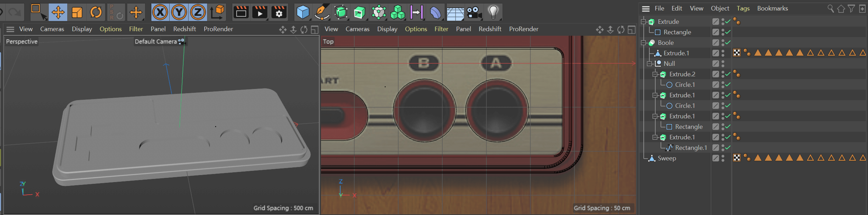This screenshot has width=868, height=215.
Task: Collapse the top Extrude object
Action: (643, 22)
